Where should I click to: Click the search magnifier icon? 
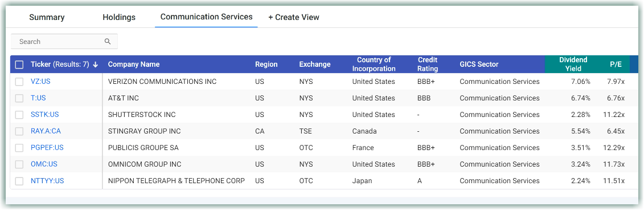tap(108, 41)
